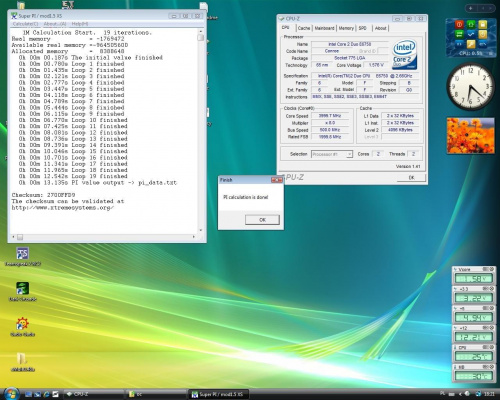Click the Core Speed value field in CPU-Z

(330, 116)
